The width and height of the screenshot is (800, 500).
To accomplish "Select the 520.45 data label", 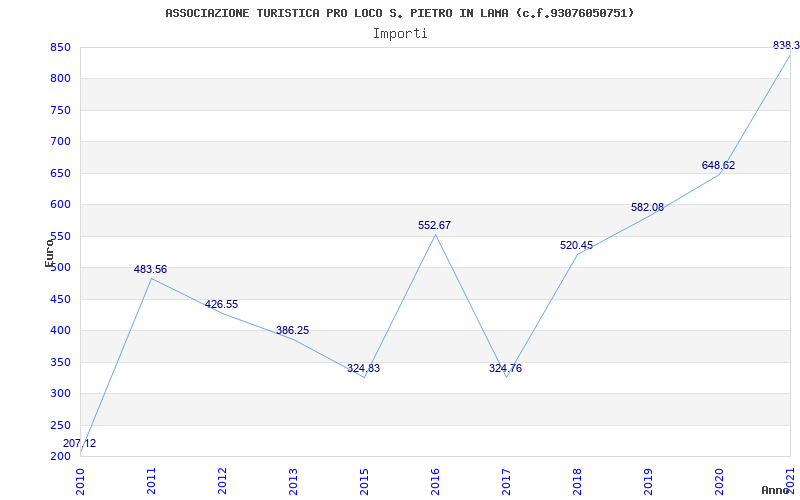I will point(577,245).
